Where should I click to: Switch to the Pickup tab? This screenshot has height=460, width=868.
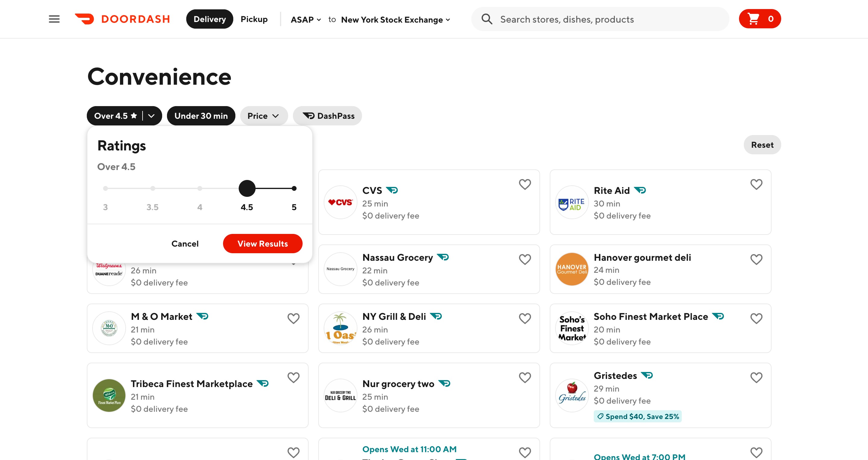[x=254, y=19]
